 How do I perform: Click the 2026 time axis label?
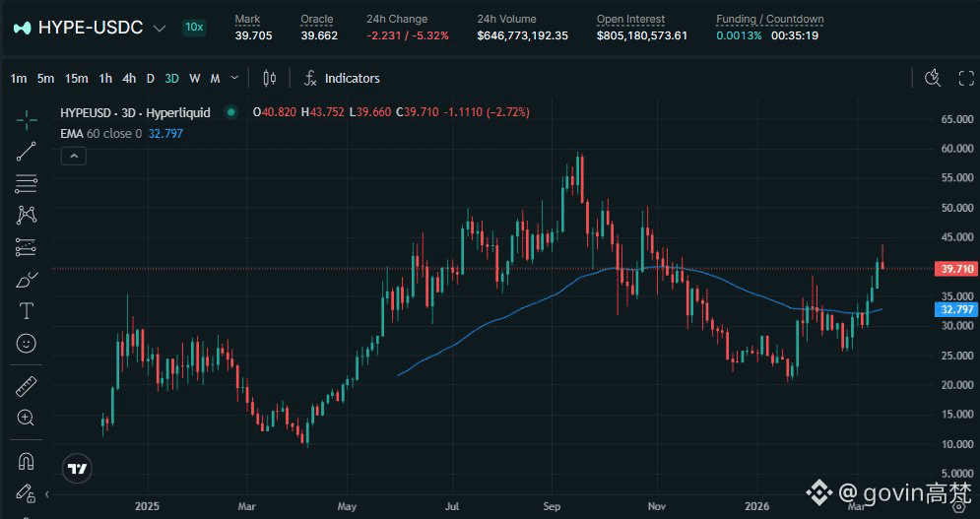pos(756,506)
